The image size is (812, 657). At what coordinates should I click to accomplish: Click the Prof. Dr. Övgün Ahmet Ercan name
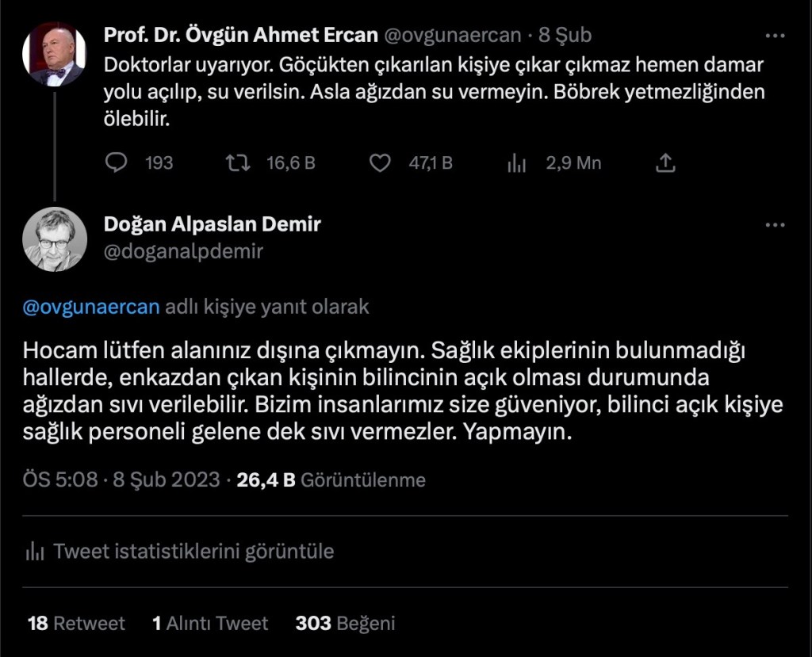241,36
